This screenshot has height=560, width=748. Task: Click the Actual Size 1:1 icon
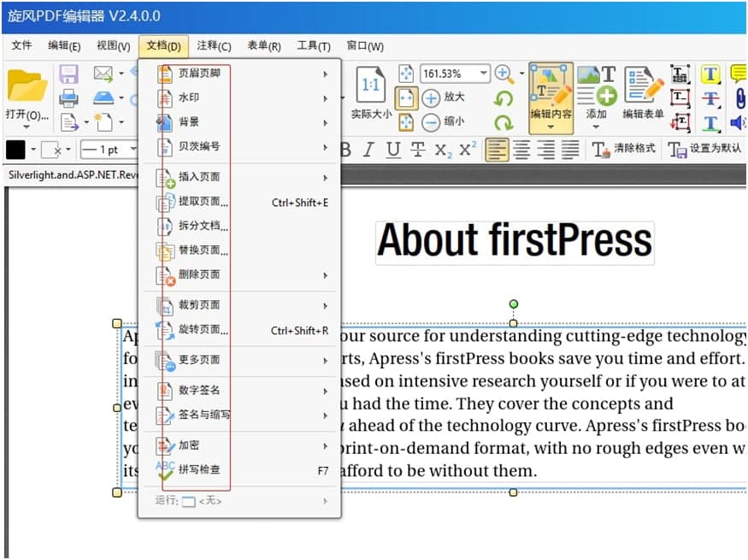tap(371, 85)
